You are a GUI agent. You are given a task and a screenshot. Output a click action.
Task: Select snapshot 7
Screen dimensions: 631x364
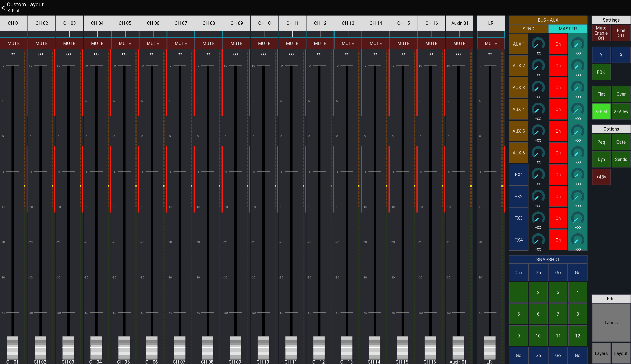558,314
